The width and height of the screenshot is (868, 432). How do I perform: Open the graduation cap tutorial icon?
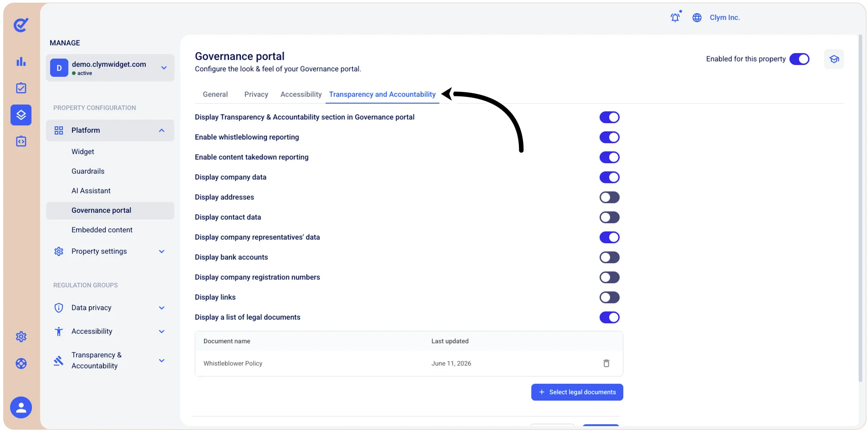point(834,59)
